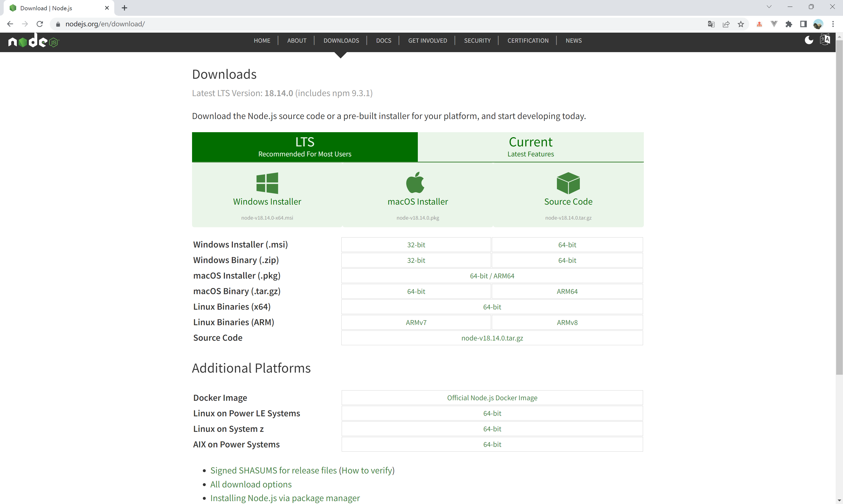
Task: Click the page vertical scrollbar
Action: coord(839,204)
